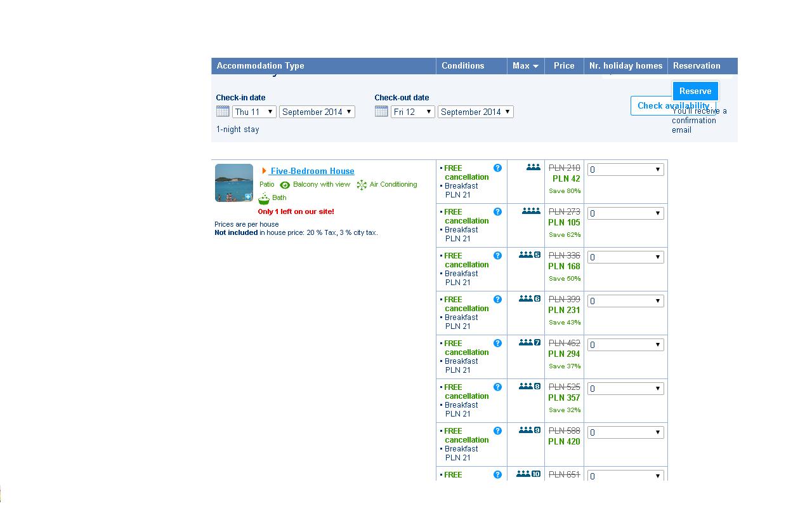Open the check-in day dropdown showing Thu 11
This screenshot has height=508, width=812.
(254, 112)
